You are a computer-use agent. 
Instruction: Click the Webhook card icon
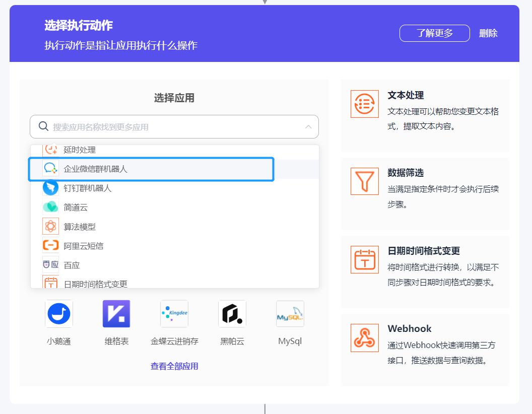365,338
